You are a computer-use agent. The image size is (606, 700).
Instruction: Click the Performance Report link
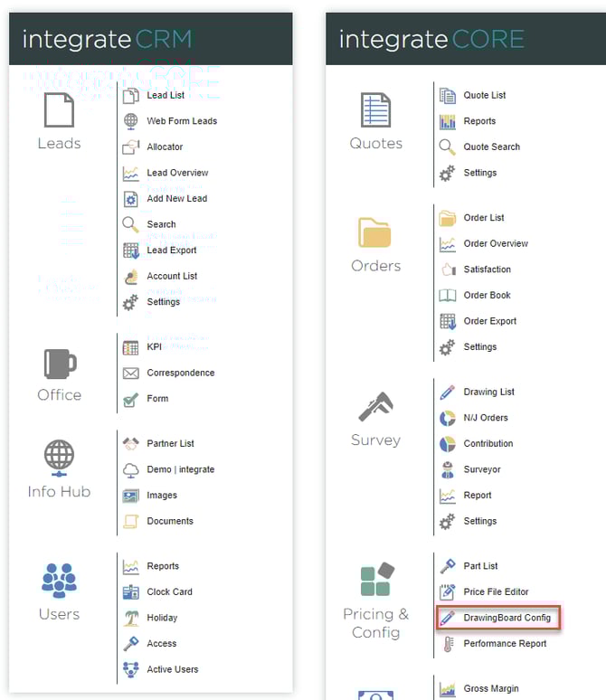505,644
